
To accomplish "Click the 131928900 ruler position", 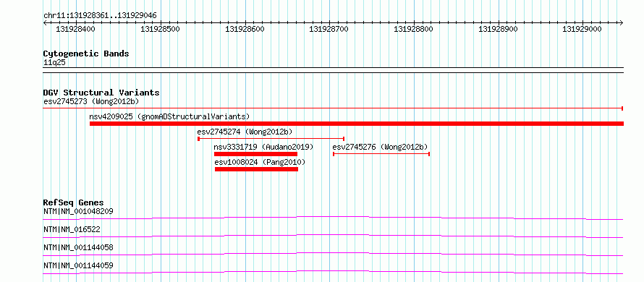I will click(499, 29).
